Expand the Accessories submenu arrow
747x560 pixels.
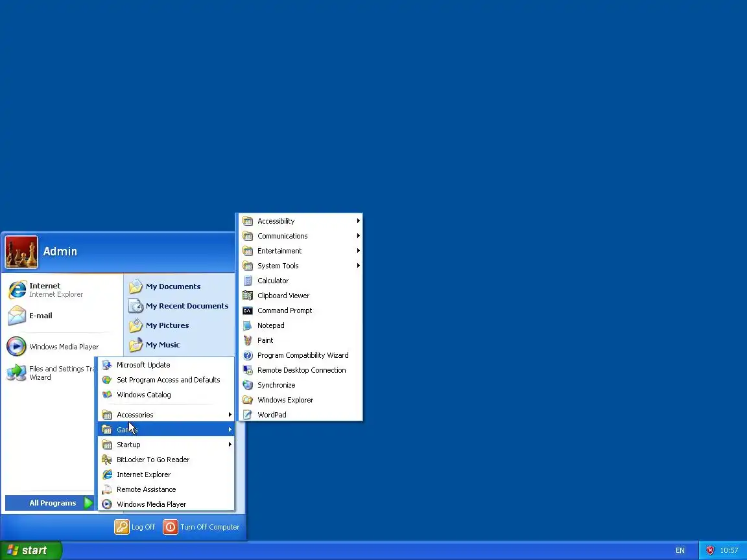pyautogui.click(x=230, y=415)
